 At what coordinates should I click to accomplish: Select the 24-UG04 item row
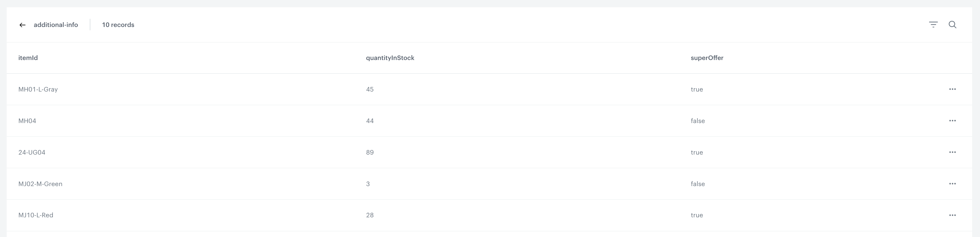click(32, 152)
